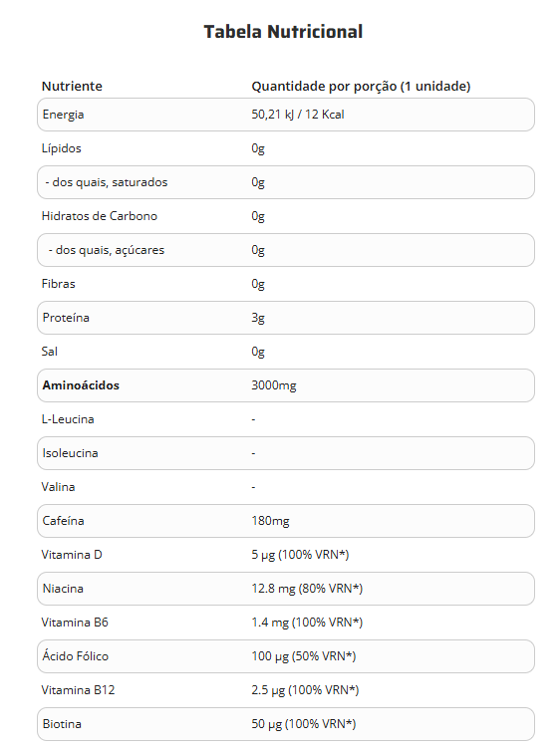
Task: Click the dos quais, açúcares row
Action: pyautogui.click(x=286, y=250)
